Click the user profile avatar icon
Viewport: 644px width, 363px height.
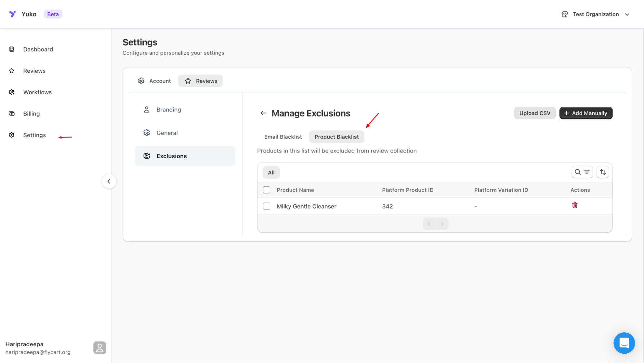point(100,348)
